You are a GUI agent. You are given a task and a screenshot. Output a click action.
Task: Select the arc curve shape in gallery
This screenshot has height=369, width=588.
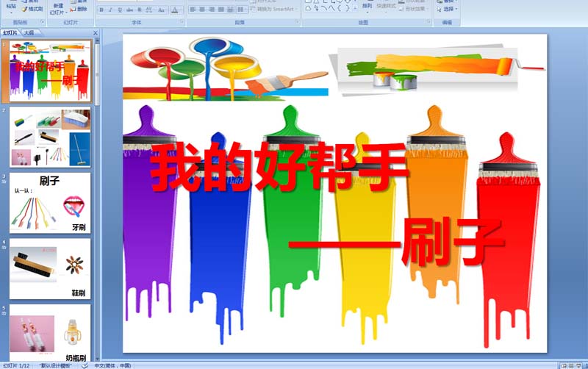[x=324, y=8]
